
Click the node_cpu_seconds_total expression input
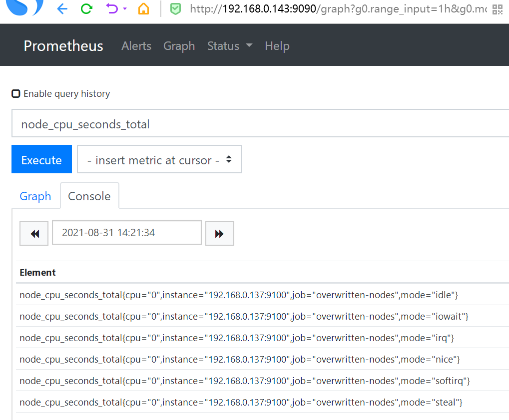click(260, 124)
